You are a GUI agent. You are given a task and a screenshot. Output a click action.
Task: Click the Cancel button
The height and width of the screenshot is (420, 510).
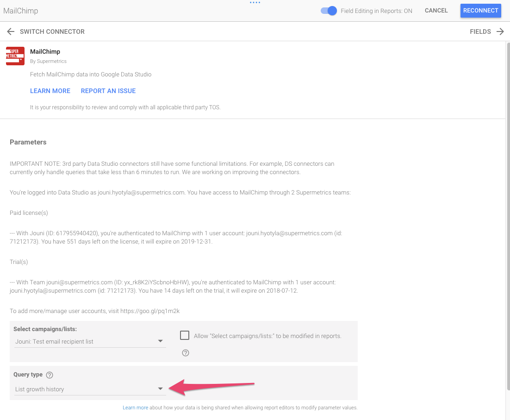pyautogui.click(x=436, y=10)
